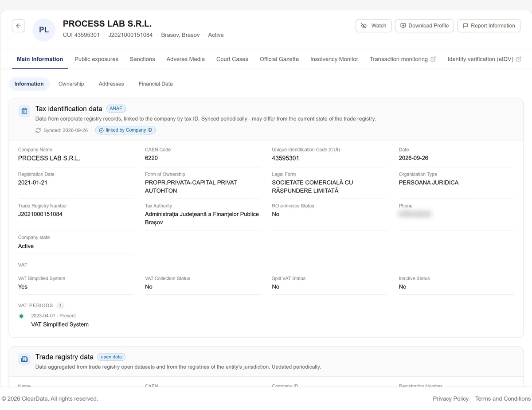Image resolution: width=532 pixels, height=410 pixels.
Task: Click the CUI value 43595301 in table
Action: [x=286, y=158]
